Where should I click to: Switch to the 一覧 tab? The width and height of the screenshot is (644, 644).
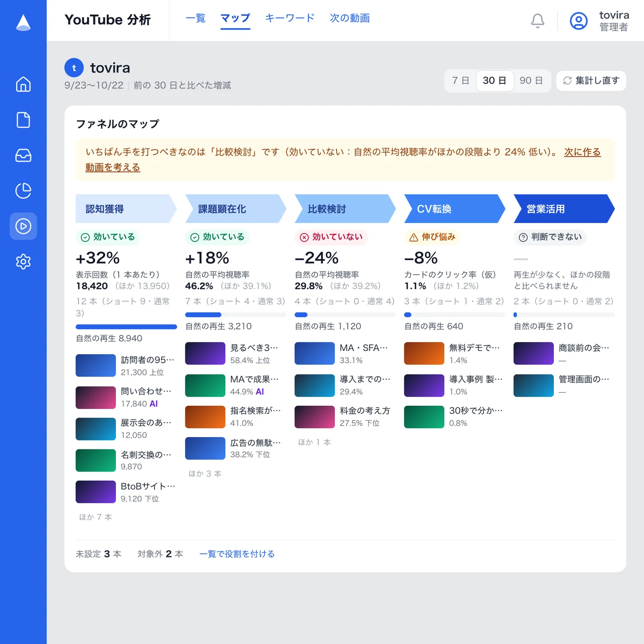[195, 18]
